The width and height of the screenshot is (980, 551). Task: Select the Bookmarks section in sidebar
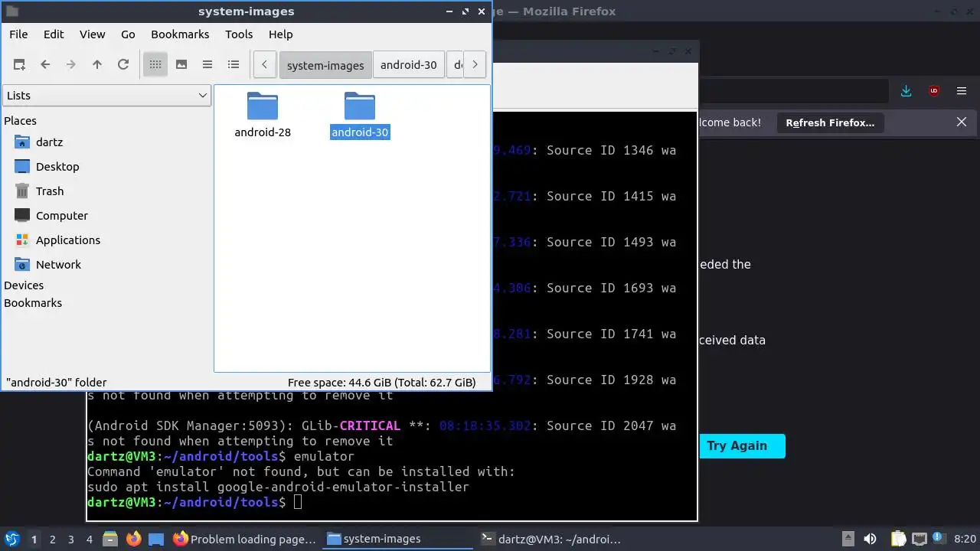tap(33, 303)
